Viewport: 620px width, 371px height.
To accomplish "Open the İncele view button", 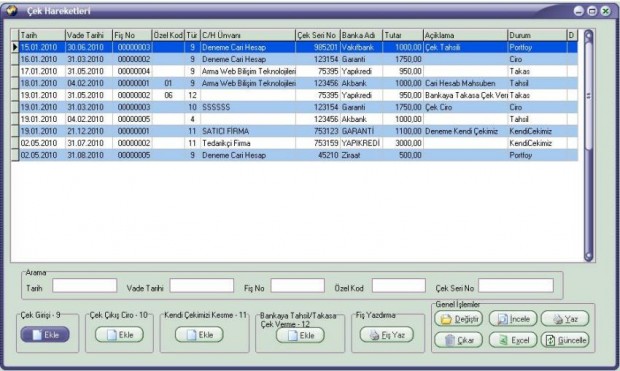I will pyautogui.click(x=513, y=319).
